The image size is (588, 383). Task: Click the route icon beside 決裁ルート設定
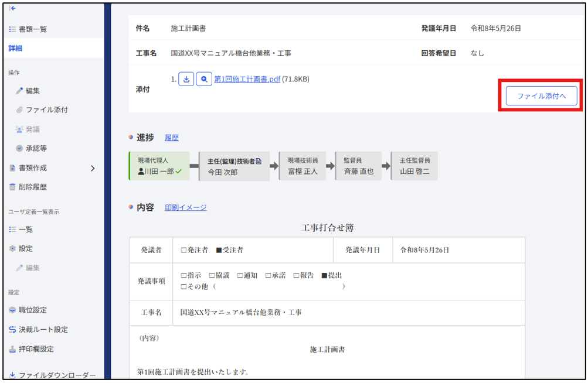(x=12, y=329)
